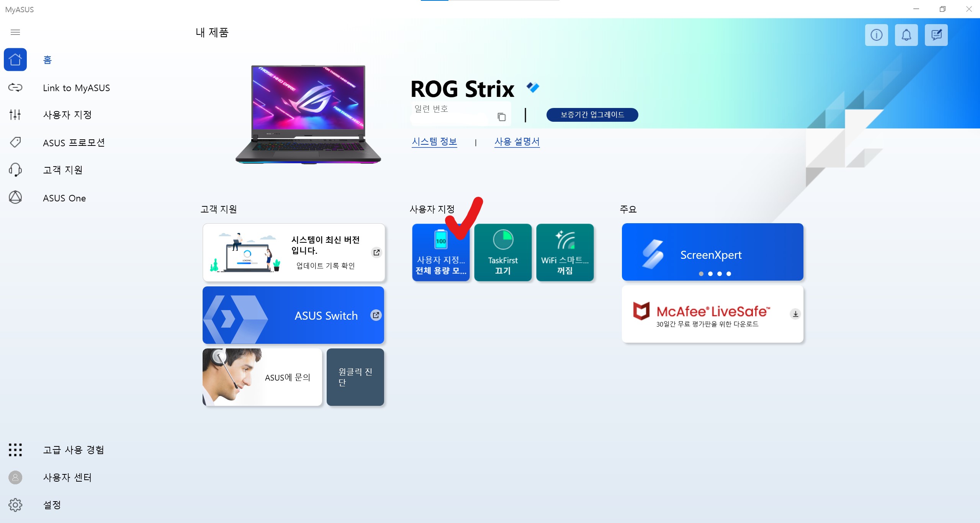
Task: Click the 보증기간 업그레이드 button
Action: (x=592, y=115)
